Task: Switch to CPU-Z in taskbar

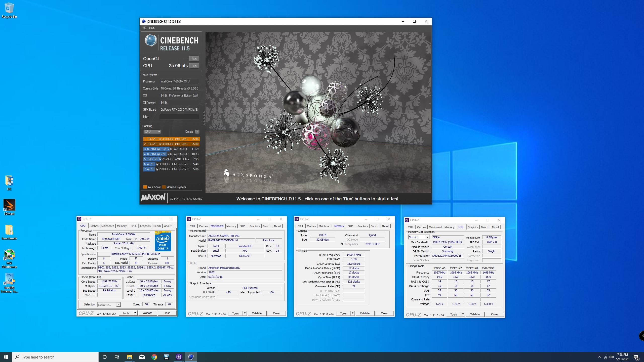Action: point(179,357)
